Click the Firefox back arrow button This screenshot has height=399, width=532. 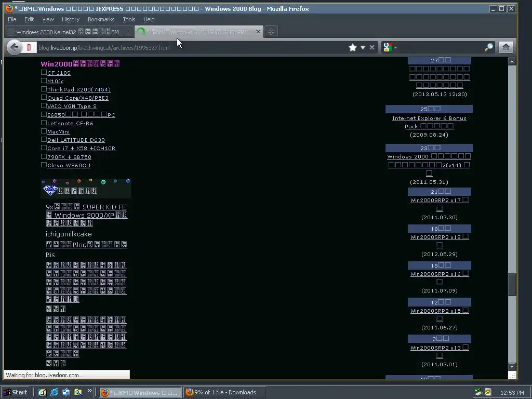[x=14, y=47]
